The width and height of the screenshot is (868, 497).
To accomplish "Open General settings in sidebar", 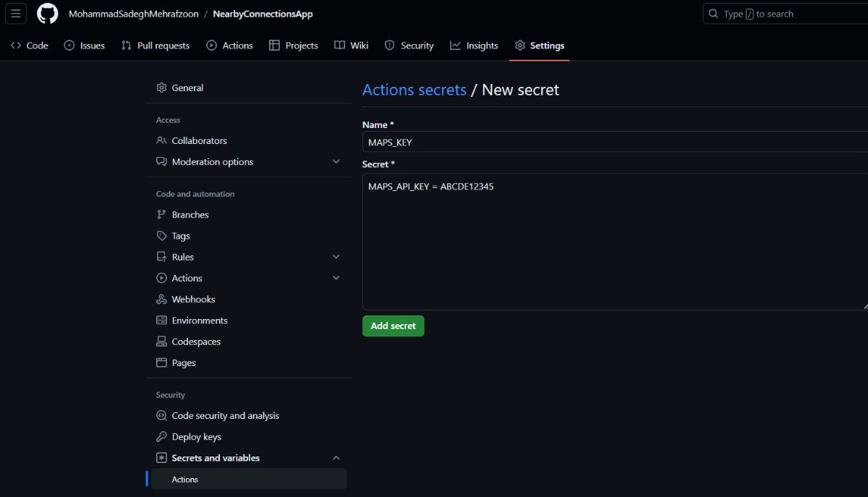I will 249,88.
